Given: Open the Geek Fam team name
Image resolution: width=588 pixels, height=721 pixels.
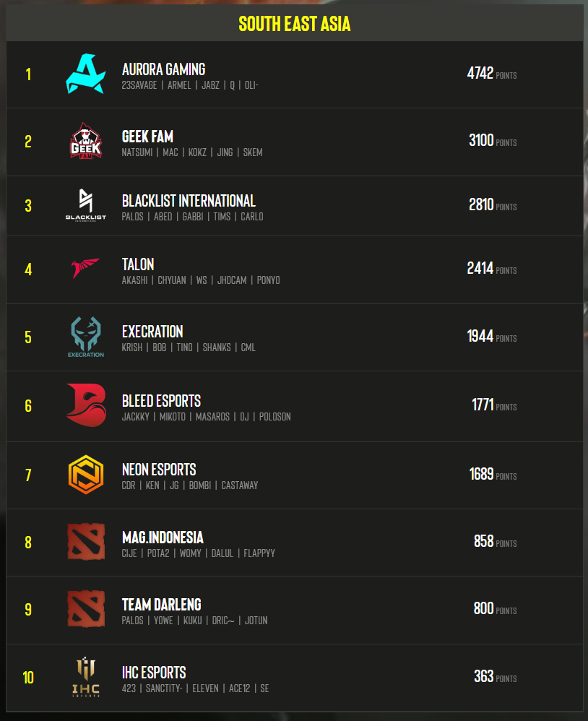Looking at the screenshot, I should tap(147, 137).
